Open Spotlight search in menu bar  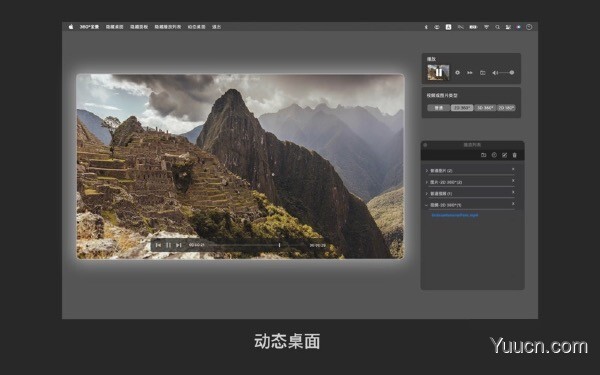click(x=497, y=27)
